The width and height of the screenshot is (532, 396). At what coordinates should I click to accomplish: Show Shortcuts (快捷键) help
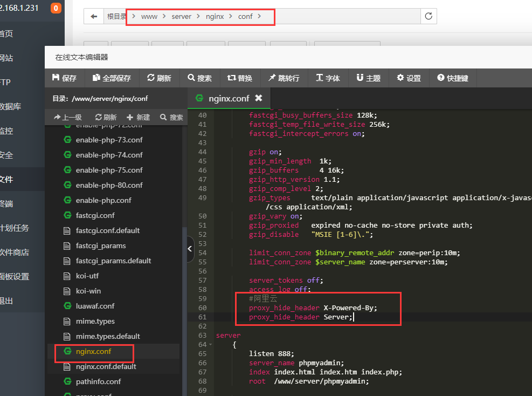[x=453, y=78]
